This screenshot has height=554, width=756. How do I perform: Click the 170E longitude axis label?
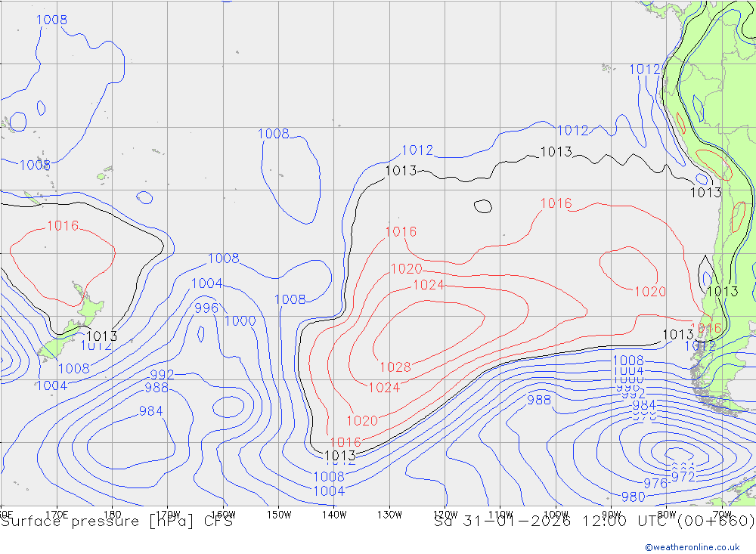[57, 515]
